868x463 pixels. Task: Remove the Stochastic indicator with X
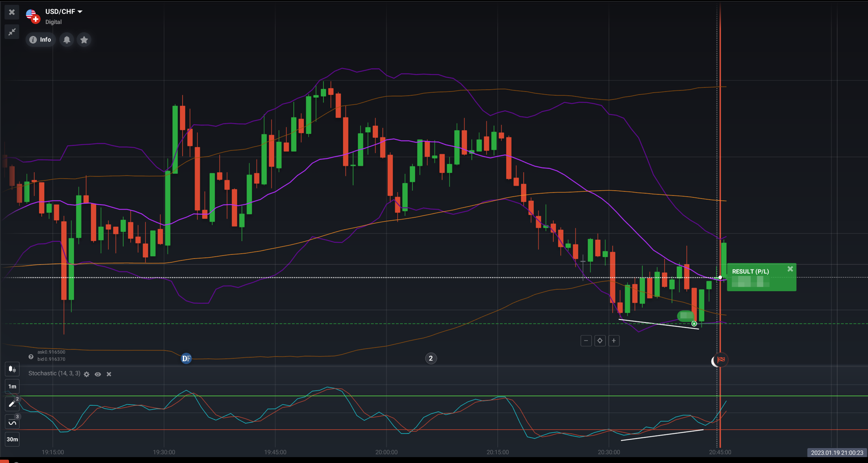(x=109, y=374)
